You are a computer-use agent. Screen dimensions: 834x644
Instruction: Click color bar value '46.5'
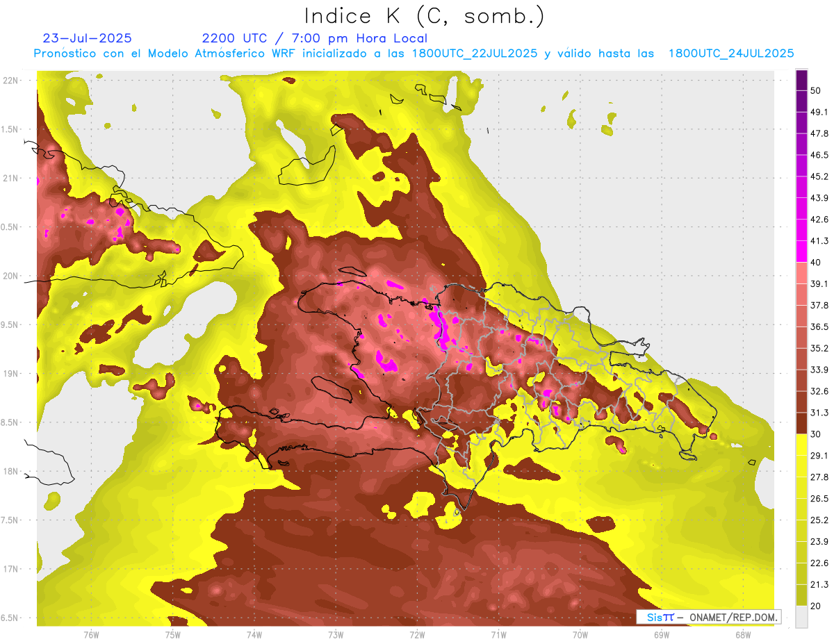click(819, 155)
